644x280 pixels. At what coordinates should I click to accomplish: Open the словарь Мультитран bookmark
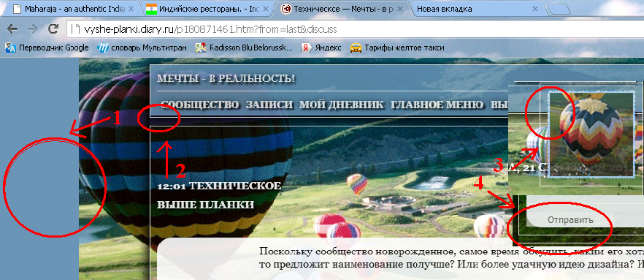[142, 48]
